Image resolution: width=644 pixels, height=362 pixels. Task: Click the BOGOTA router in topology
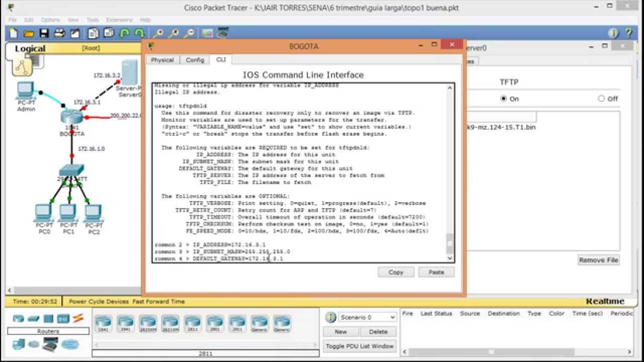[x=71, y=117]
